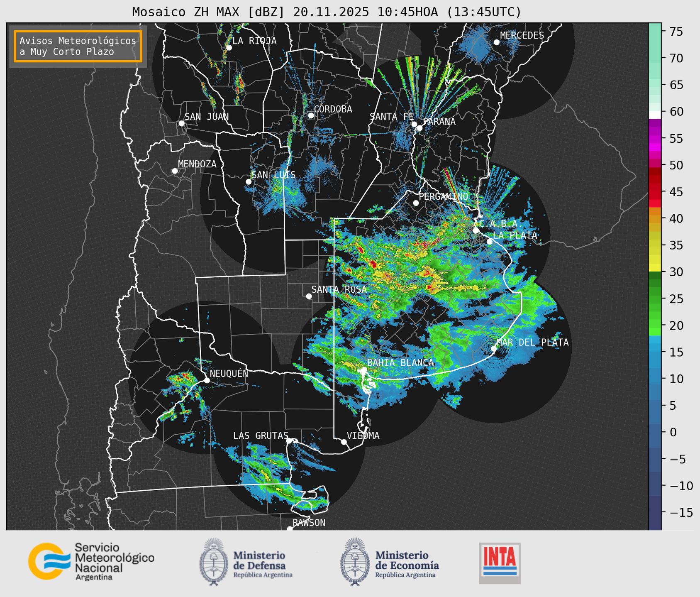Click the BAHÍA BLANCA city label
This screenshot has width=700, height=597.
tap(400, 362)
